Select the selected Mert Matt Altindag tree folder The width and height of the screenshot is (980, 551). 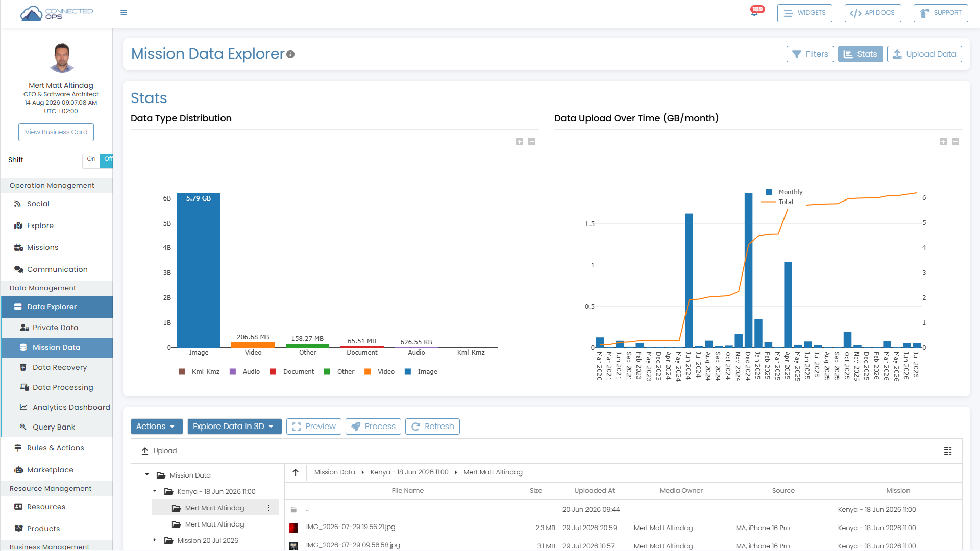tap(214, 508)
